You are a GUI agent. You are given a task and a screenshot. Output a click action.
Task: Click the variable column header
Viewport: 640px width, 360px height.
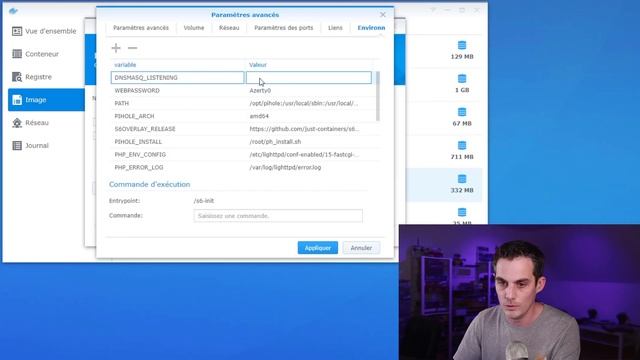tap(125, 65)
